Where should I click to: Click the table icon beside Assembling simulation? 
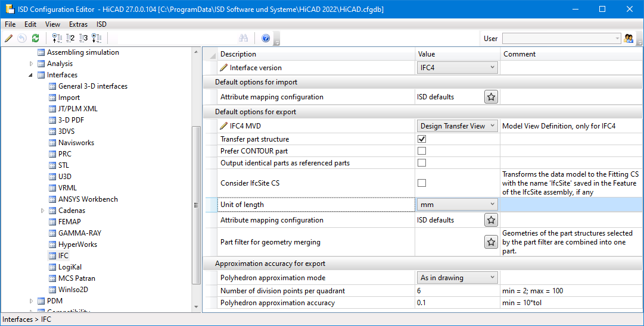(x=41, y=52)
